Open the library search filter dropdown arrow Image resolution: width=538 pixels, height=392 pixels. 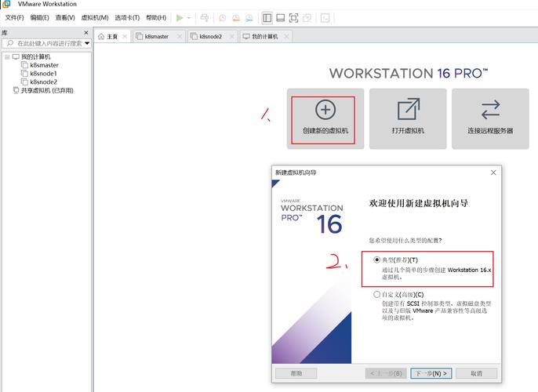pos(87,43)
